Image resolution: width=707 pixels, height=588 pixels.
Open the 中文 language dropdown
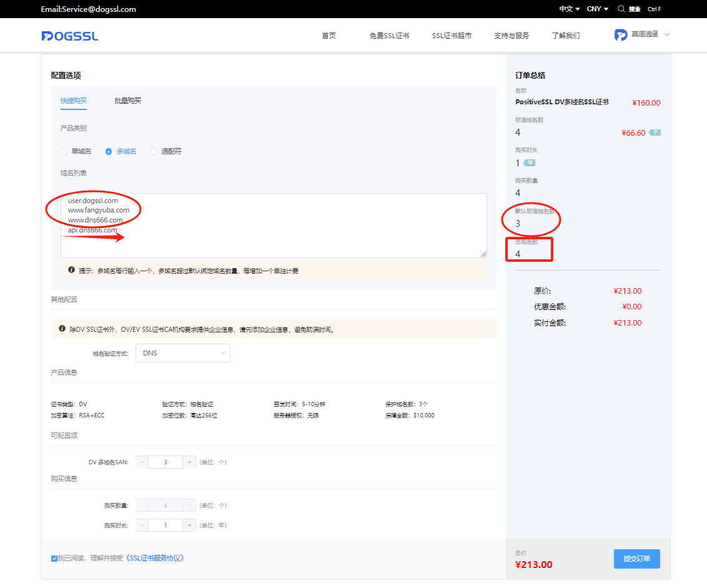570,9
